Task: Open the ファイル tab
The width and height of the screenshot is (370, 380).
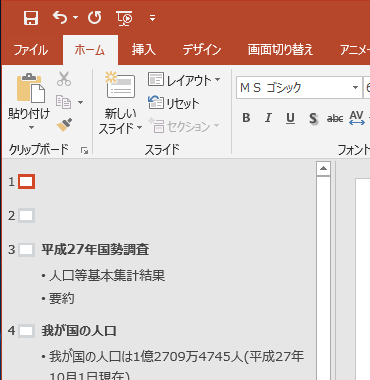Action: point(31,50)
